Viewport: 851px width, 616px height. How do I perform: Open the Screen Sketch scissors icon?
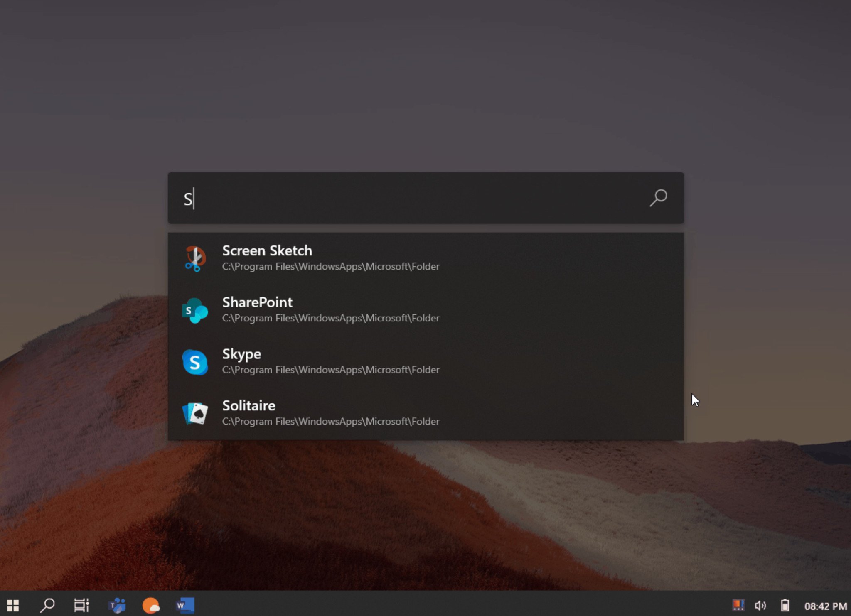[194, 258]
